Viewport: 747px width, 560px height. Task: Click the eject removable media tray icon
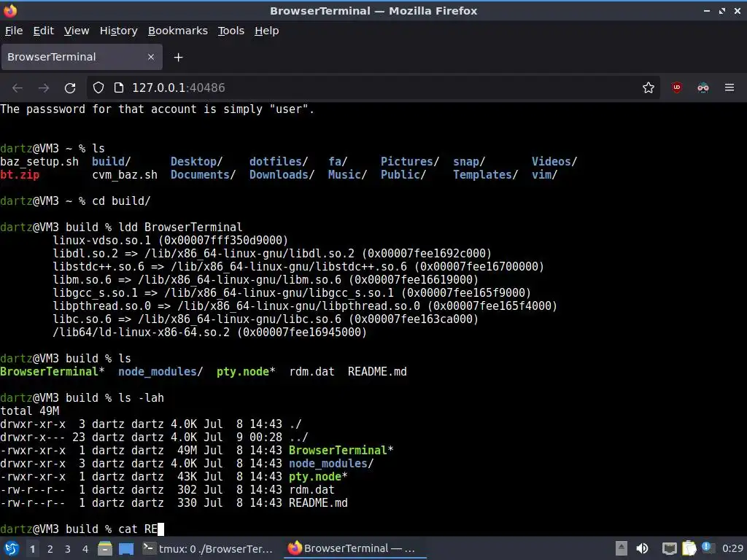(x=622, y=548)
